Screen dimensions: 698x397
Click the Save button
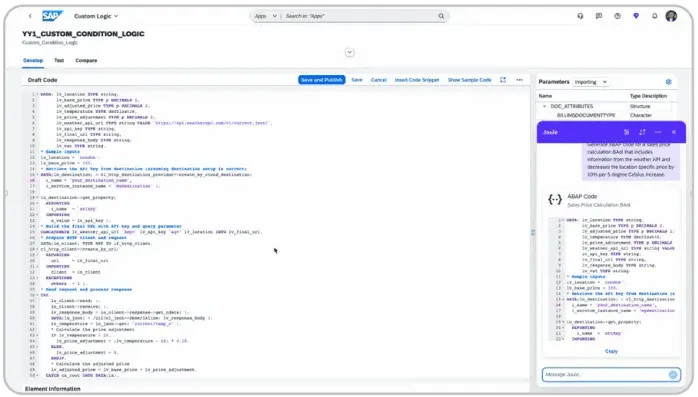[x=357, y=80]
